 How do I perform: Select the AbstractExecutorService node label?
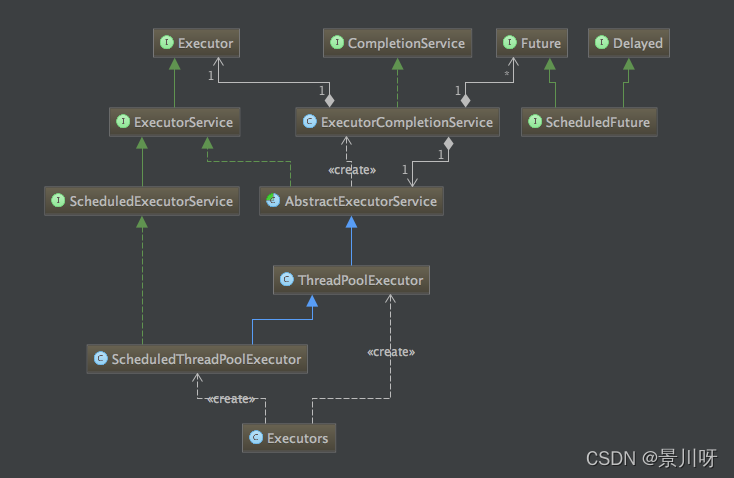pyautogui.click(x=361, y=201)
